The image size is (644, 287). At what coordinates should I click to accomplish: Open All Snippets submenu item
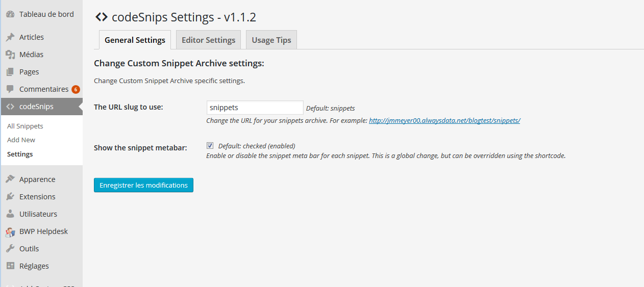[x=25, y=126]
